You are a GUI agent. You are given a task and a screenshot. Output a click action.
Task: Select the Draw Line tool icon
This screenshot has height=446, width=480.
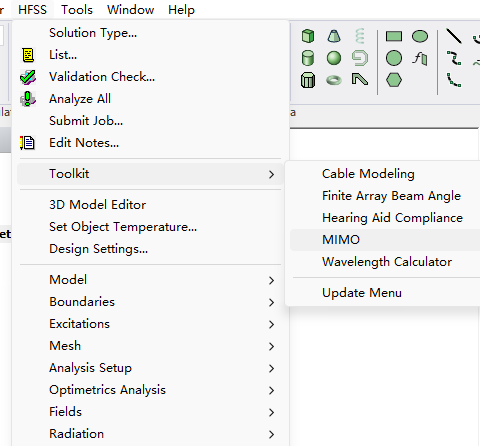tap(454, 36)
